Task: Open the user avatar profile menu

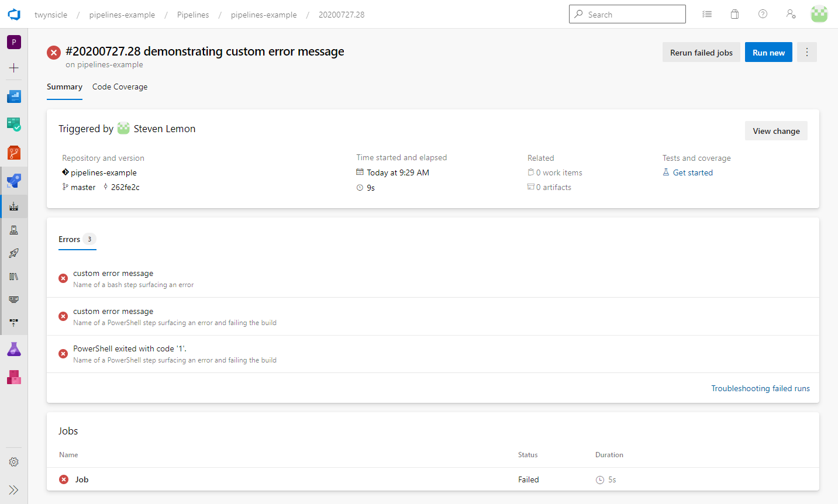Action: coord(819,14)
